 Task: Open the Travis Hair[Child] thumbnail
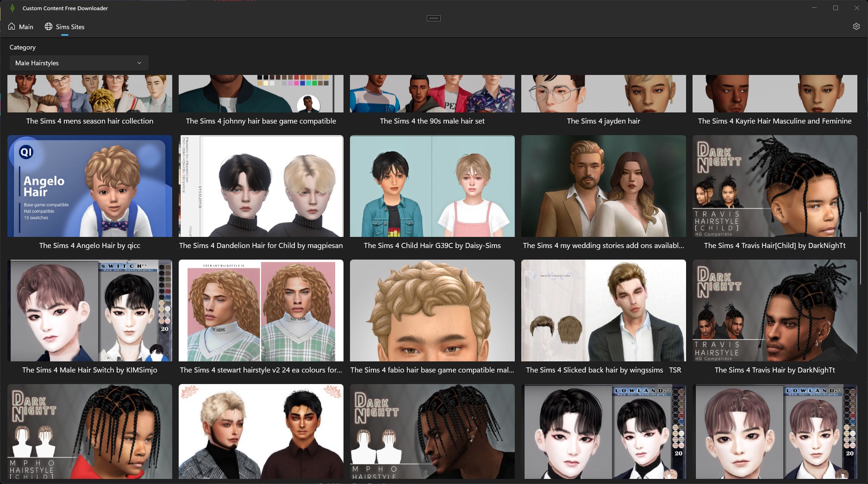tap(775, 186)
